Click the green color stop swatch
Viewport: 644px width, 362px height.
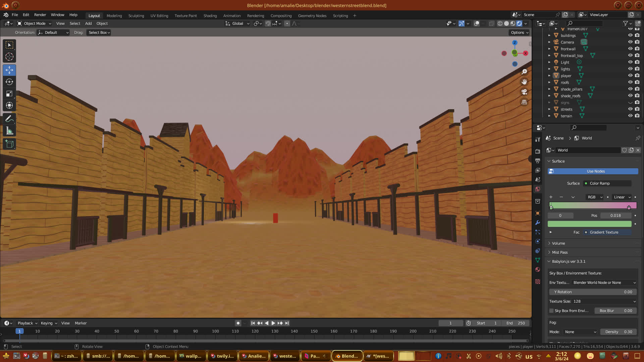tap(589, 224)
